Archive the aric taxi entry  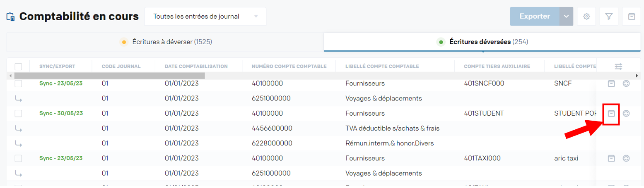[x=611, y=158]
